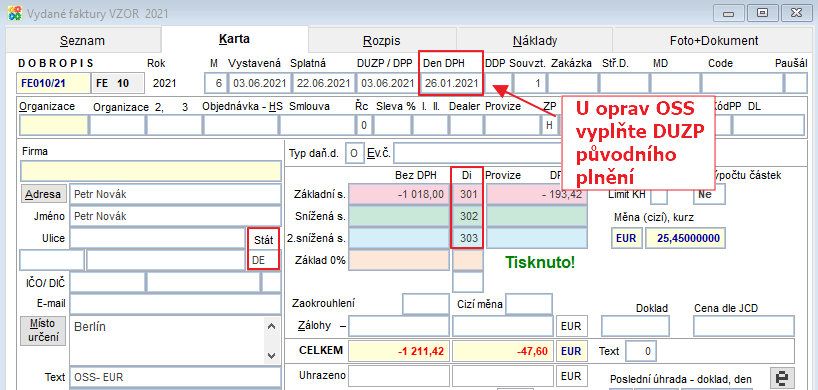
Task: Click the E-mail input field
Action: pos(175,304)
